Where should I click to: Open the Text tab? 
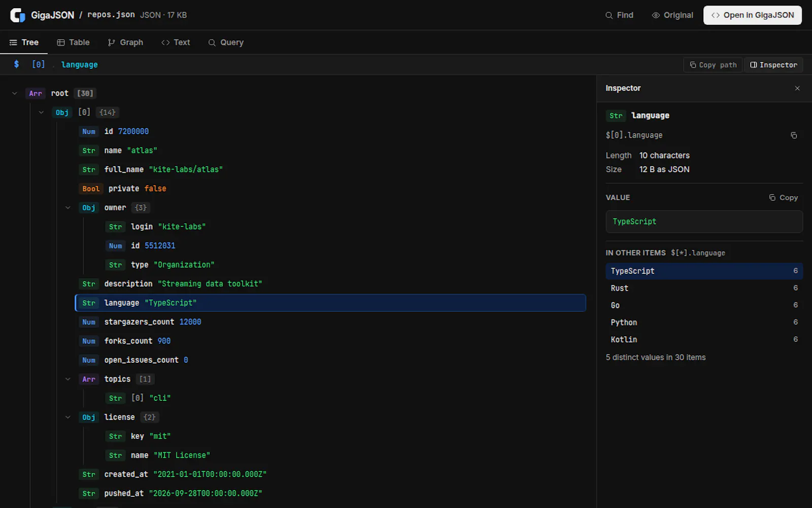tap(176, 43)
